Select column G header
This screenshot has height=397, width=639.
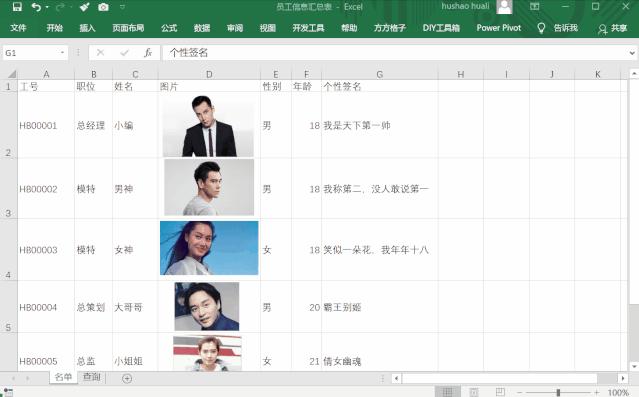379,74
